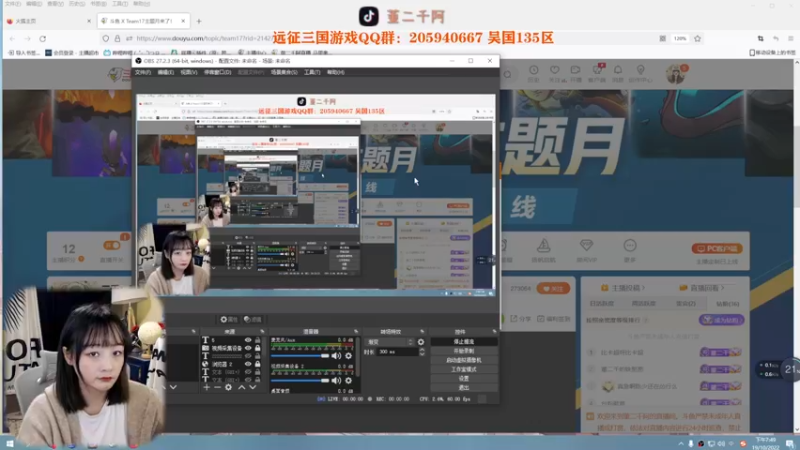Open OBS 视图(V) menu
The width and height of the screenshot is (800, 450).
[x=189, y=72]
